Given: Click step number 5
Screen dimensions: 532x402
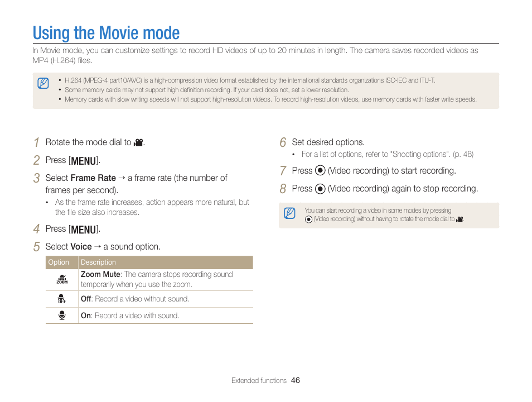Looking at the screenshot, I should point(37,247).
